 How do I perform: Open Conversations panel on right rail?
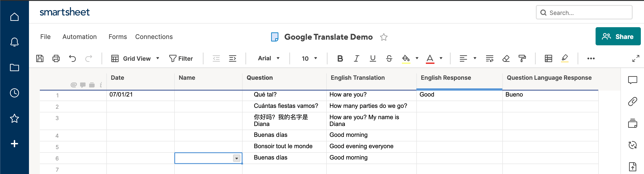pos(632,80)
